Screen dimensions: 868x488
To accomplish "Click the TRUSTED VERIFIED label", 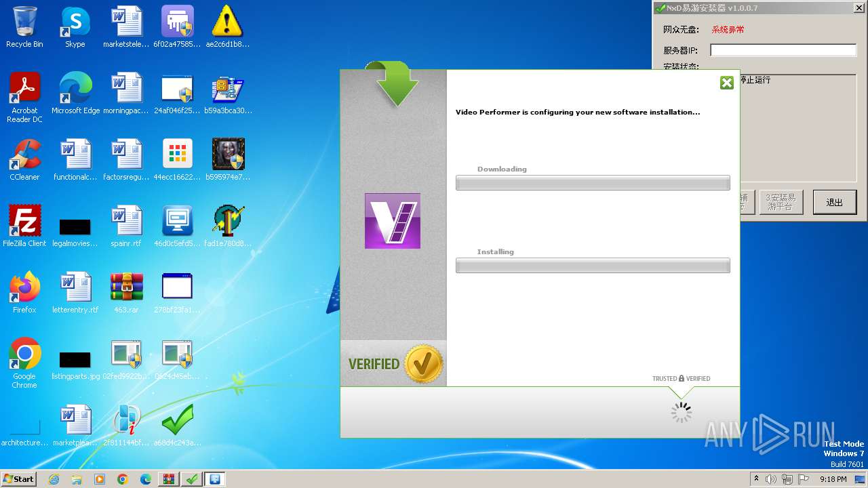I will [x=682, y=379].
